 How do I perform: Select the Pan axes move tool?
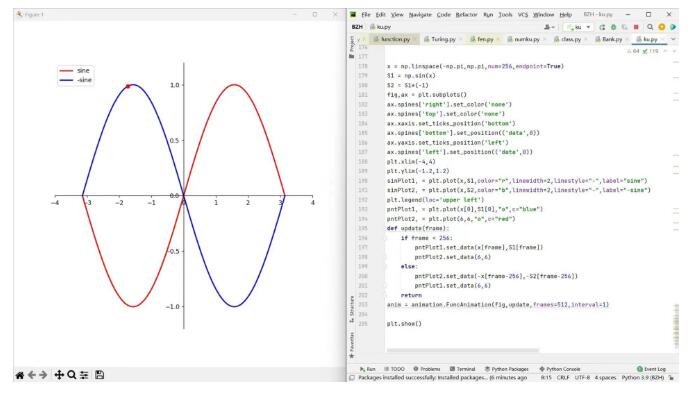coord(59,375)
